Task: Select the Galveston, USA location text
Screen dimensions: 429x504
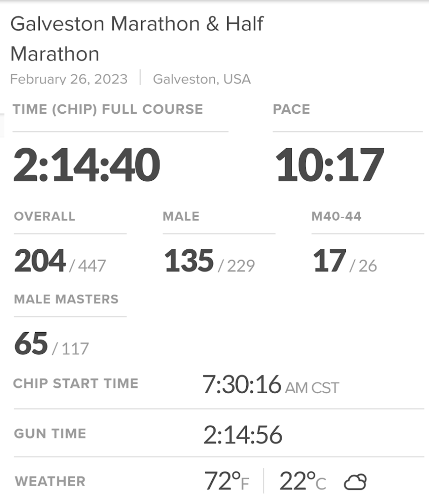Action: (202, 79)
